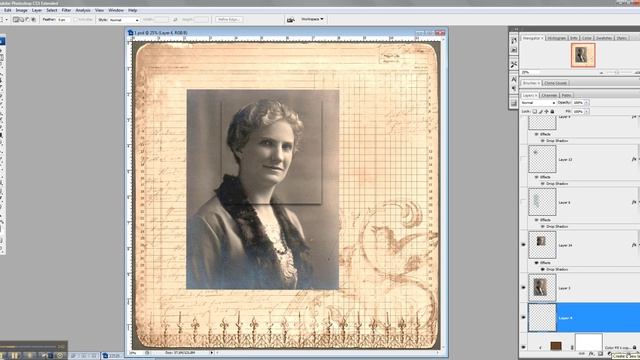Image resolution: width=640 pixels, height=360 pixels.
Task: Click the Navigator zoom slider
Action: tap(616, 73)
